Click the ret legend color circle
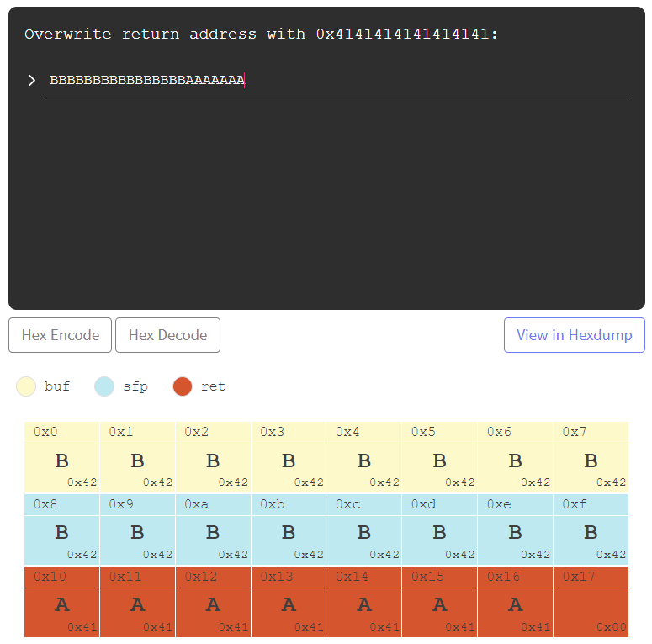Image resolution: width=652 pixels, height=644 pixels. [x=183, y=386]
